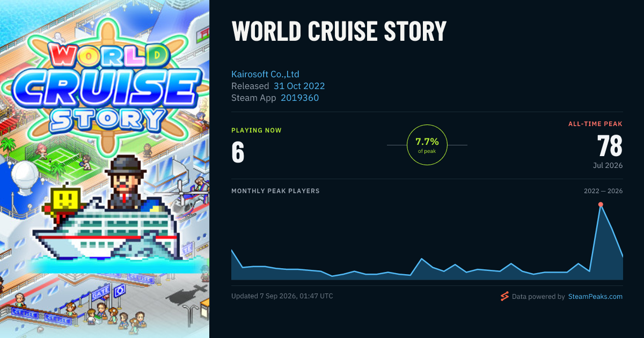Image resolution: width=644 pixels, height=338 pixels.
Task: Click the 31 Oct 2022 release date
Action: (299, 86)
